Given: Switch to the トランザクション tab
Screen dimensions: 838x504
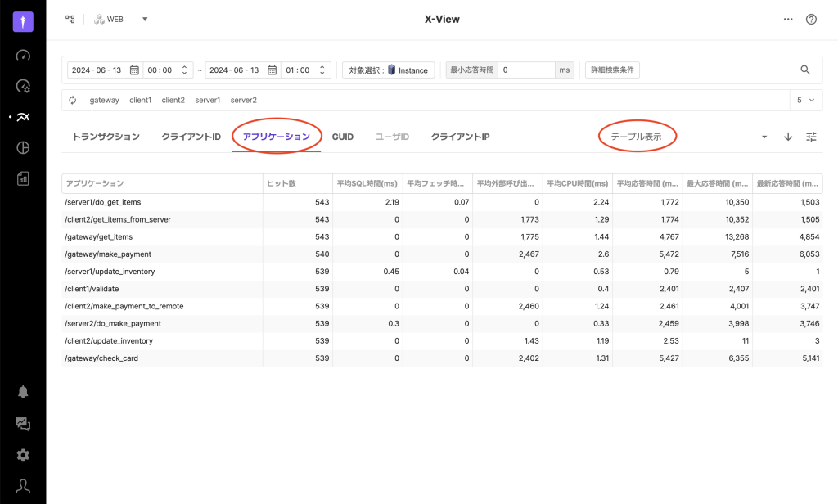Looking at the screenshot, I should tap(106, 137).
